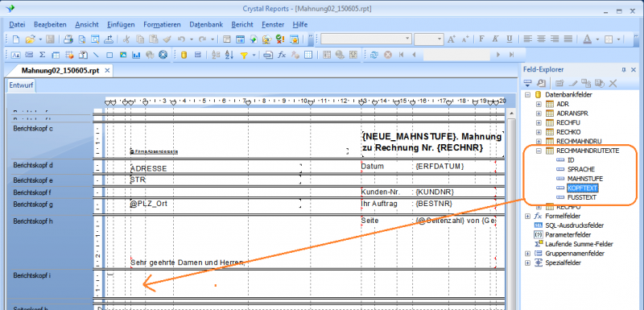Switch to the Entwurf tab
Image resolution: width=644 pixels, height=310 pixels.
21,85
